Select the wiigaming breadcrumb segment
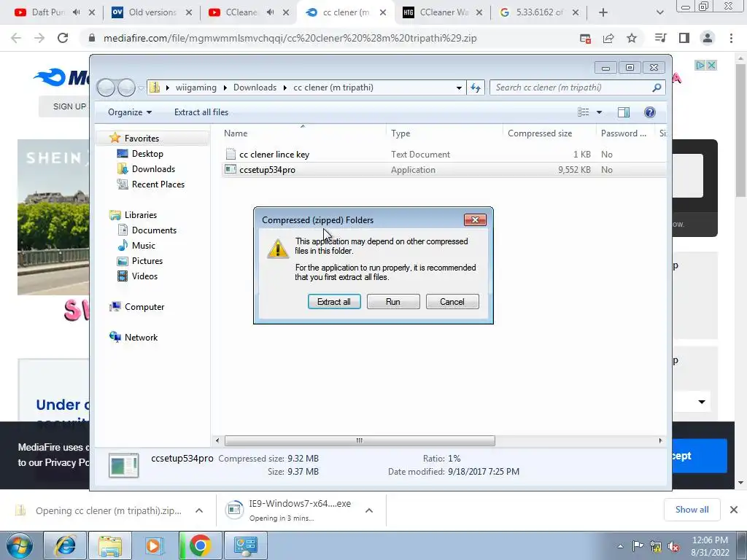 click(x=196, y=87)
